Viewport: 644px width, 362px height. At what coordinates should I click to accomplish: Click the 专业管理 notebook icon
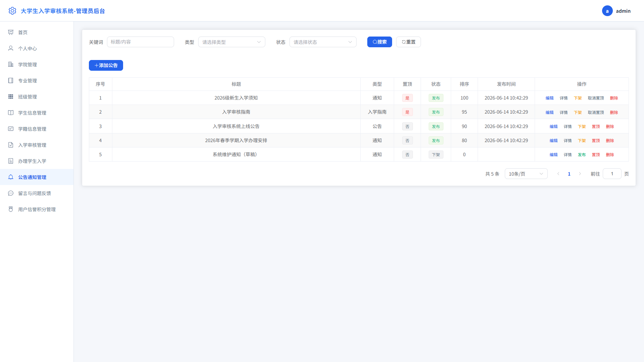coord(11,80)
